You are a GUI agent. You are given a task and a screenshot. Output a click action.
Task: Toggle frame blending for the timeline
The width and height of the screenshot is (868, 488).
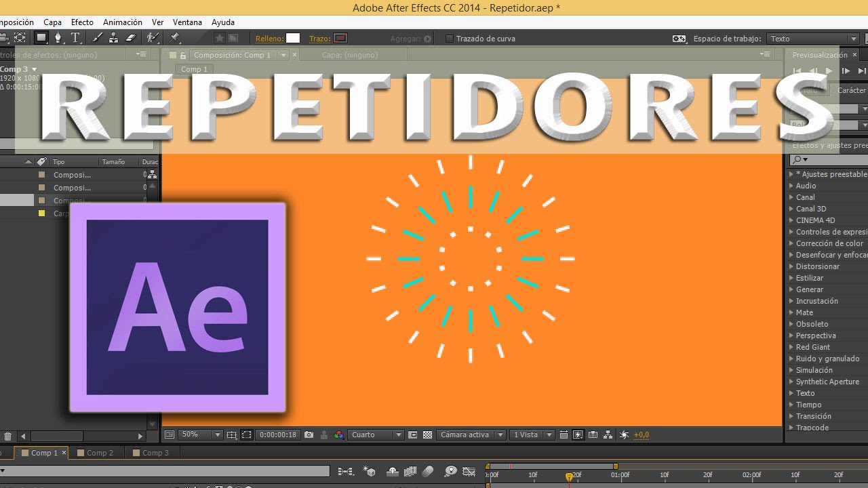410,471
